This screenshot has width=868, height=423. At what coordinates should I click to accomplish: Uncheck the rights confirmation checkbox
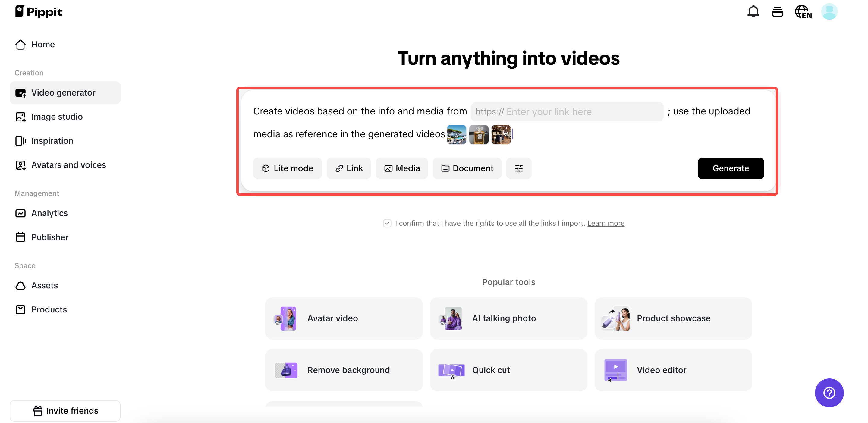point(387,223)
